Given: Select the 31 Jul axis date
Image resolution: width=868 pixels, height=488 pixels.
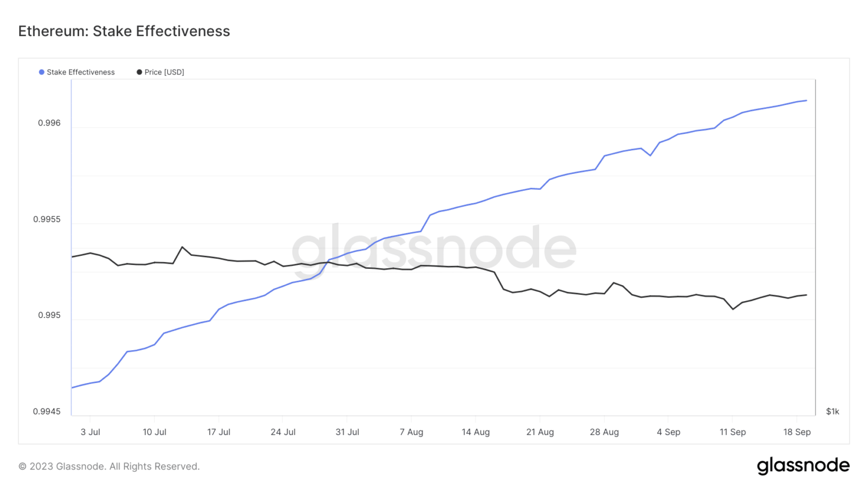Looking at the screenshot, I should coord(348,432).
